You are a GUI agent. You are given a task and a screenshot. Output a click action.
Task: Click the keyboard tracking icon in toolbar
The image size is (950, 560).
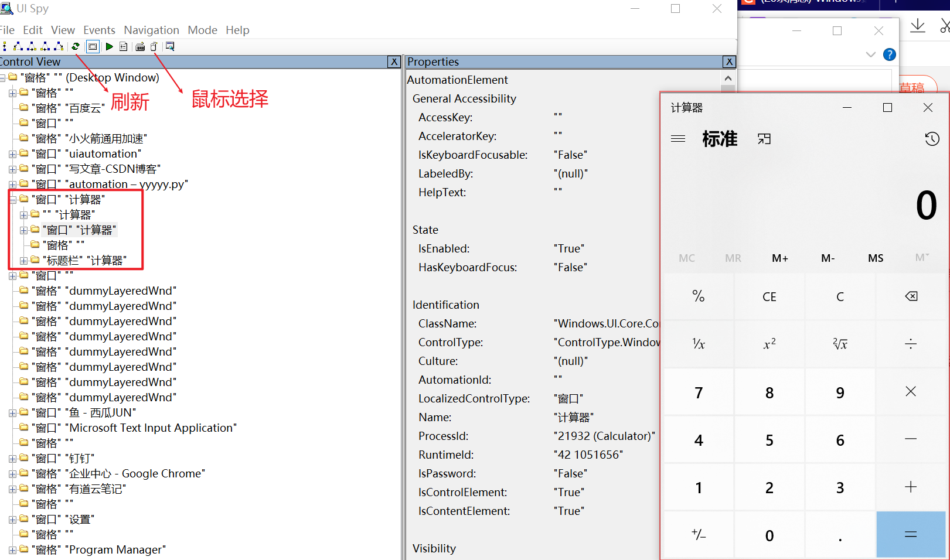tap(139, 46)
